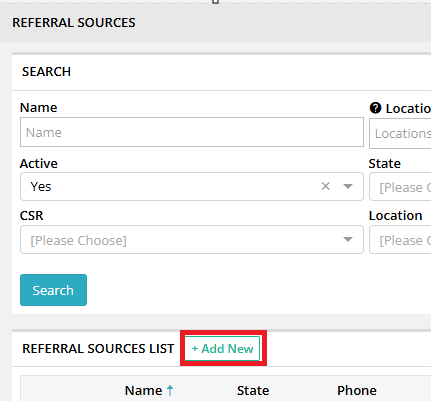This screenshot has height=401, width=431.
Task: Click the SEARCH panel header
Action: click(46, 72)
